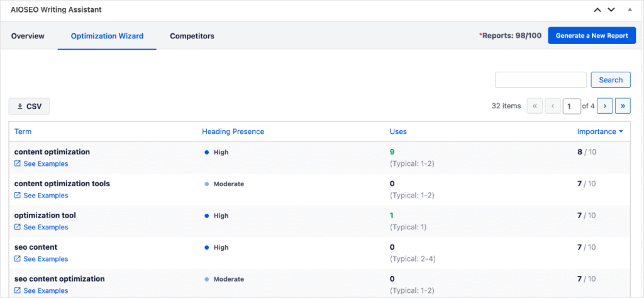
Task: Move AIOSEO Writing Assistant panel down
Action: [x=611, y=10]
